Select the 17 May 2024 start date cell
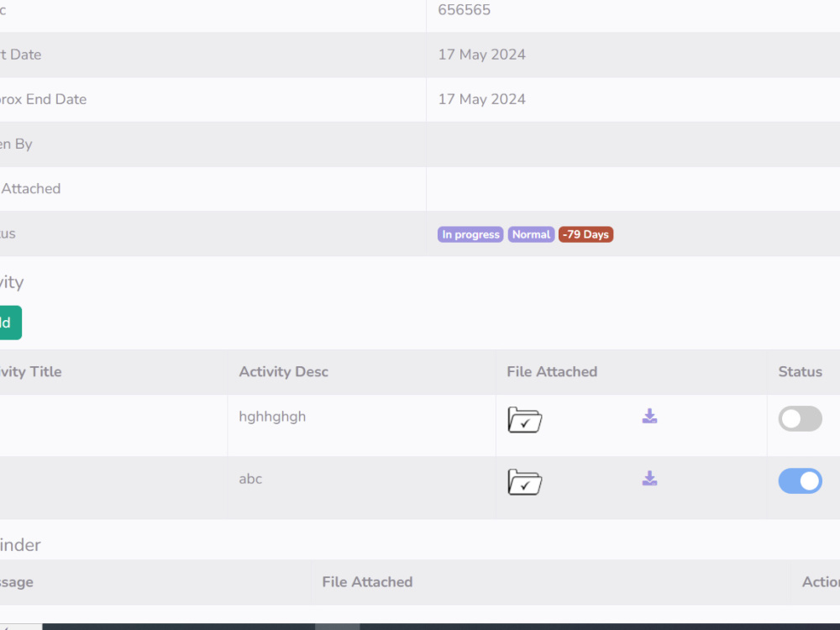 click(481, 54)
